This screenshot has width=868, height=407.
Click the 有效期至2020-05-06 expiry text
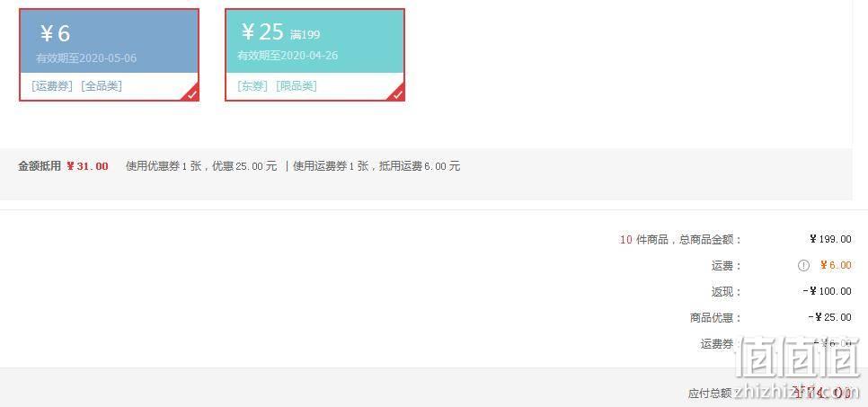[x=86, y=58]
